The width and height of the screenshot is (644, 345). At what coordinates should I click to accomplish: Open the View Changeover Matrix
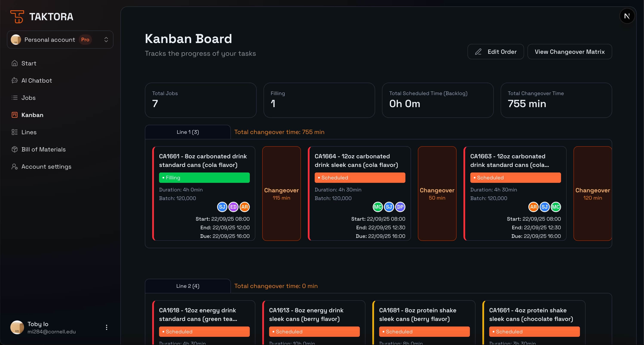[x=569, y=52]
